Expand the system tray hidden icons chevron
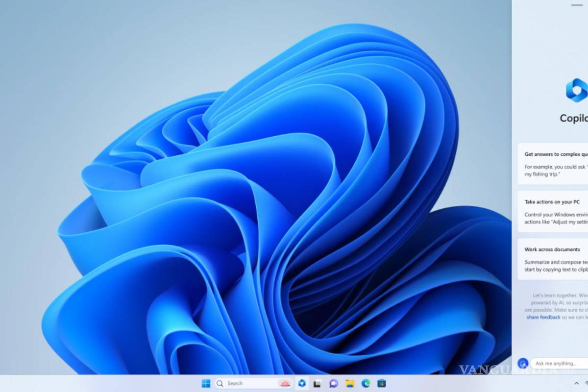 click(576, 383)
